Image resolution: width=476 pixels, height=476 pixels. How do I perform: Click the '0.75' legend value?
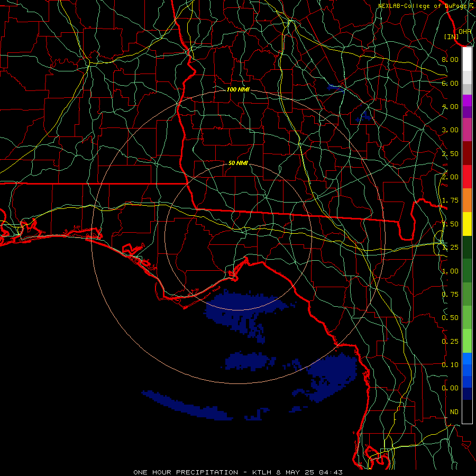(450, 295)
